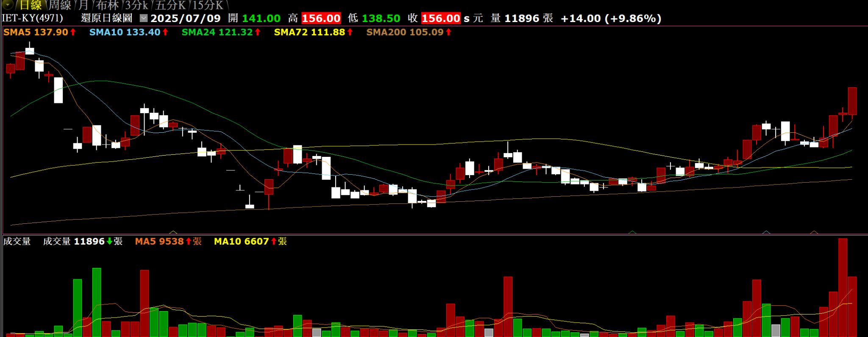This screenshot has width=868, height=337.
Task: Switch to the 月 monthly tab
Action: pos(83,6)
